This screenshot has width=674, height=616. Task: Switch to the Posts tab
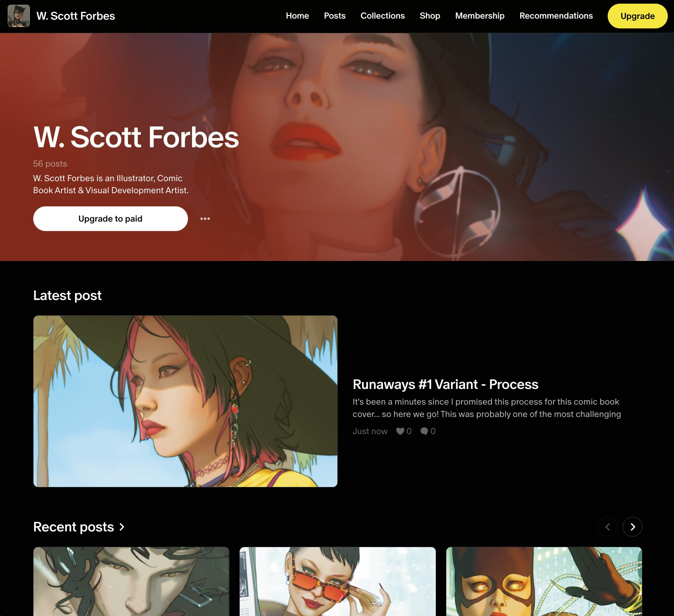click(x=334, y=16)
